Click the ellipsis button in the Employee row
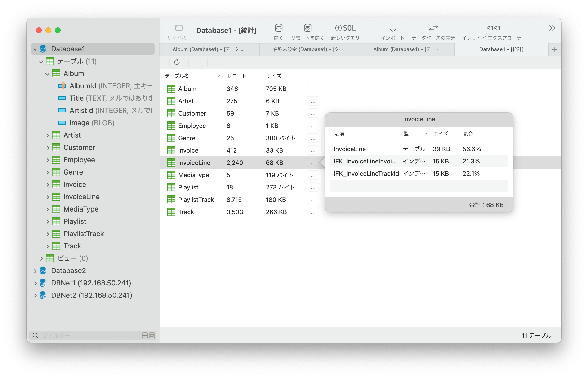The image size is (588, 378). [313, 126]
